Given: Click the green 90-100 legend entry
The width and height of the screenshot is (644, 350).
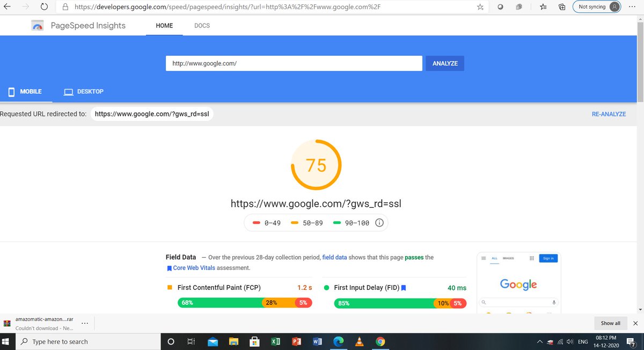Looking at the screenshot, I should [x=351, y=223].
